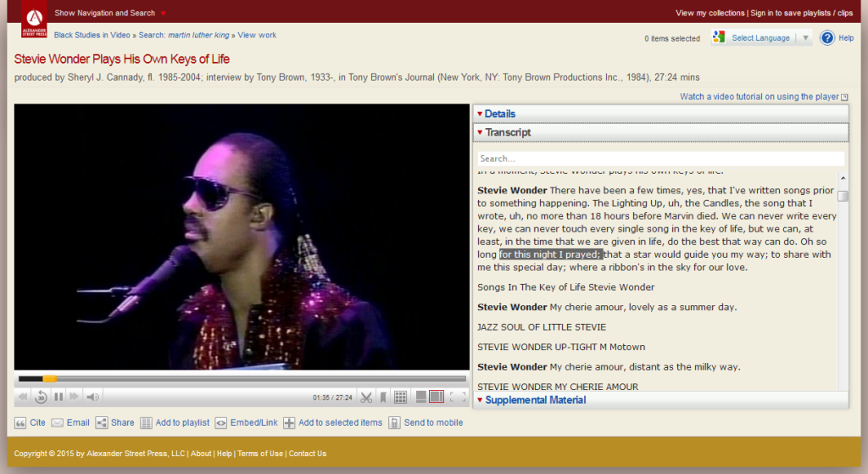
Task: Click the Google Translate logo icon
Action: pos(719,37)
